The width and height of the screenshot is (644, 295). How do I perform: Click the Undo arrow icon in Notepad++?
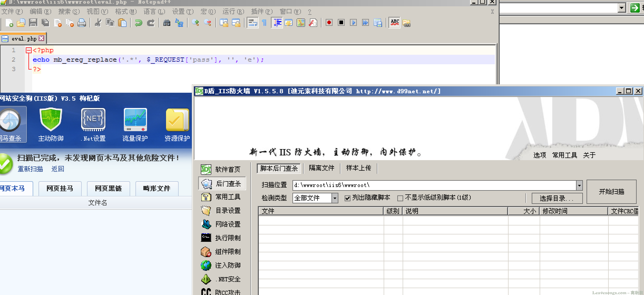point(139,23)
